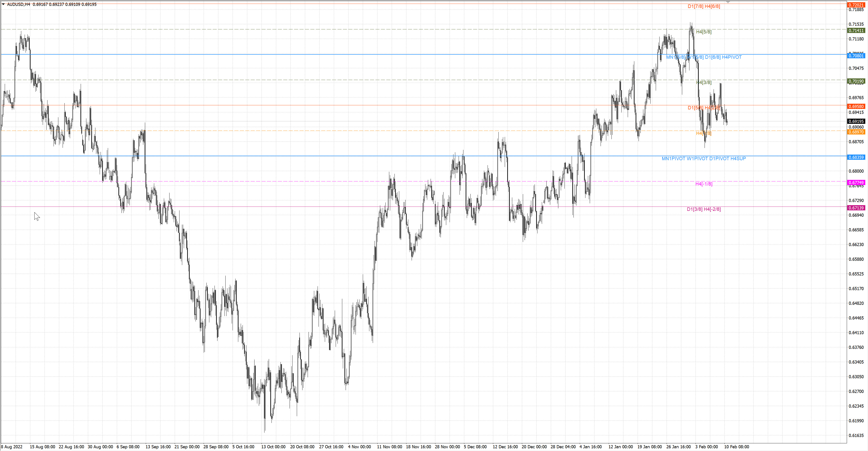Select the H4[3/8] level label
868x451 pixels.
704,82
